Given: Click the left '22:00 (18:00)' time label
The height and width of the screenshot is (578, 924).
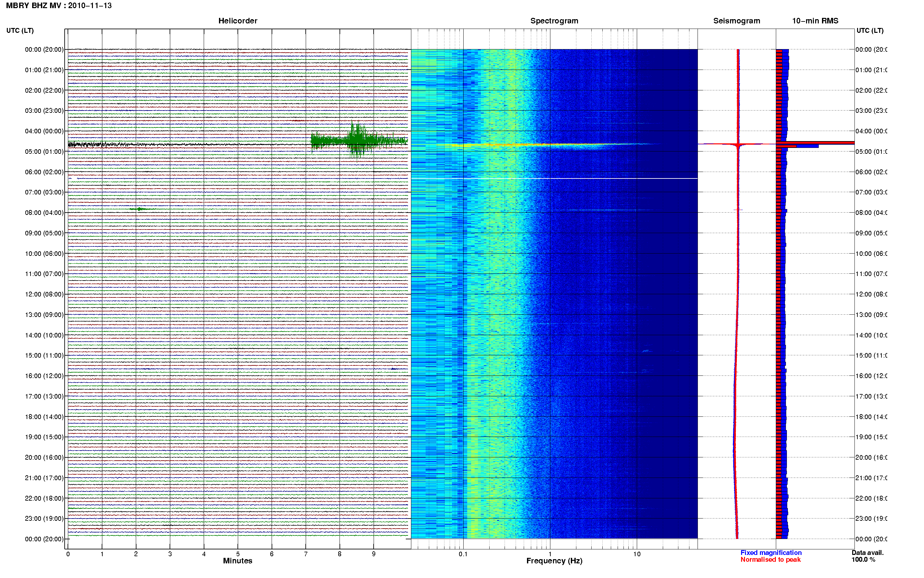Looking at the screenshot, I should pos(44,498).
